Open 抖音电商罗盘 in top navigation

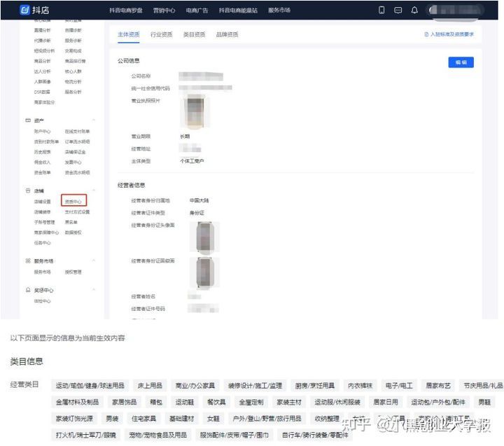click(126, 11)
